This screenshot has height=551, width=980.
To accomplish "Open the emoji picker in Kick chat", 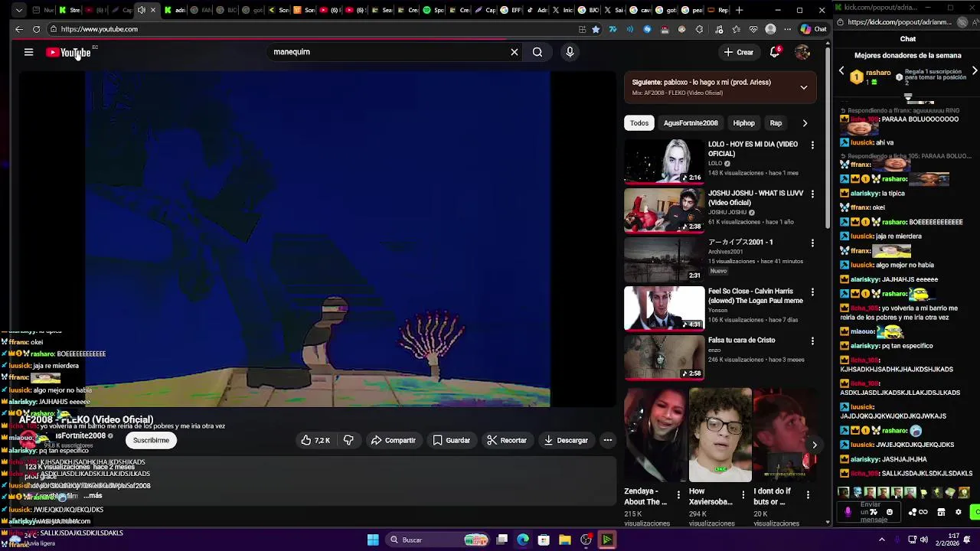I will click(889, 512).
